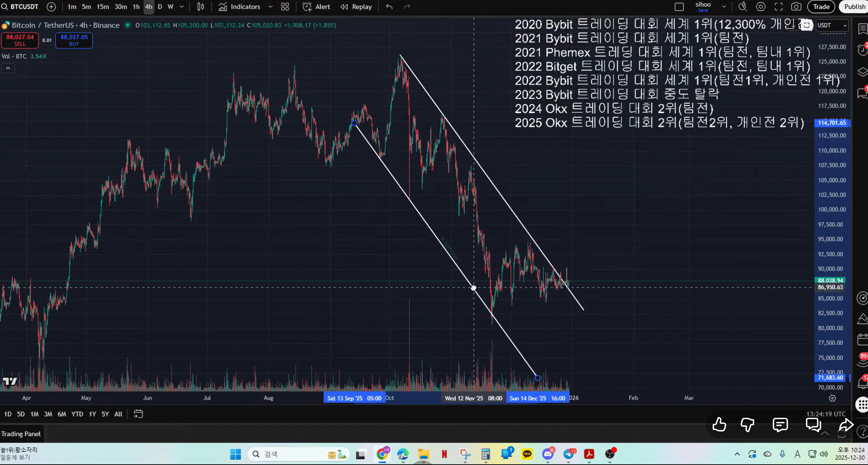Open the layout templates grid icon
This screenshot has height=465, width=868.
(285, 7)
